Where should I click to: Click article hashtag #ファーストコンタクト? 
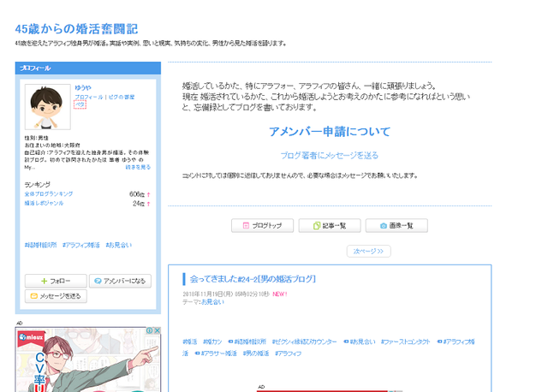pyautogui.click(x=405, y=342)
